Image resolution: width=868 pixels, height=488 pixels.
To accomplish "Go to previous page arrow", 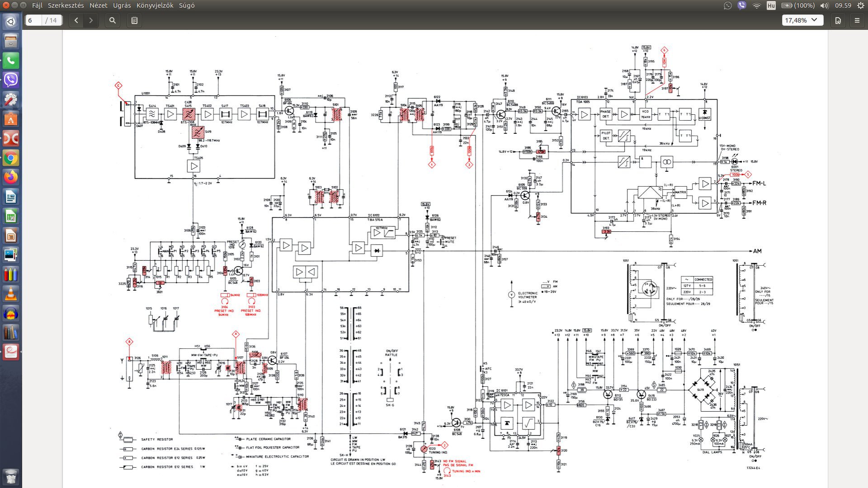I will pyautogui.click(x=76, y=20).
